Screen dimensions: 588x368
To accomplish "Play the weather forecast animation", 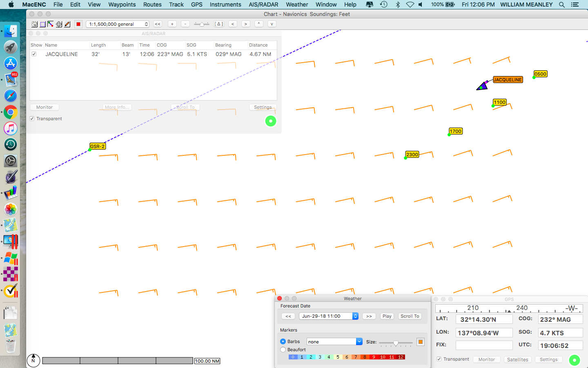I will coord(387,316).
